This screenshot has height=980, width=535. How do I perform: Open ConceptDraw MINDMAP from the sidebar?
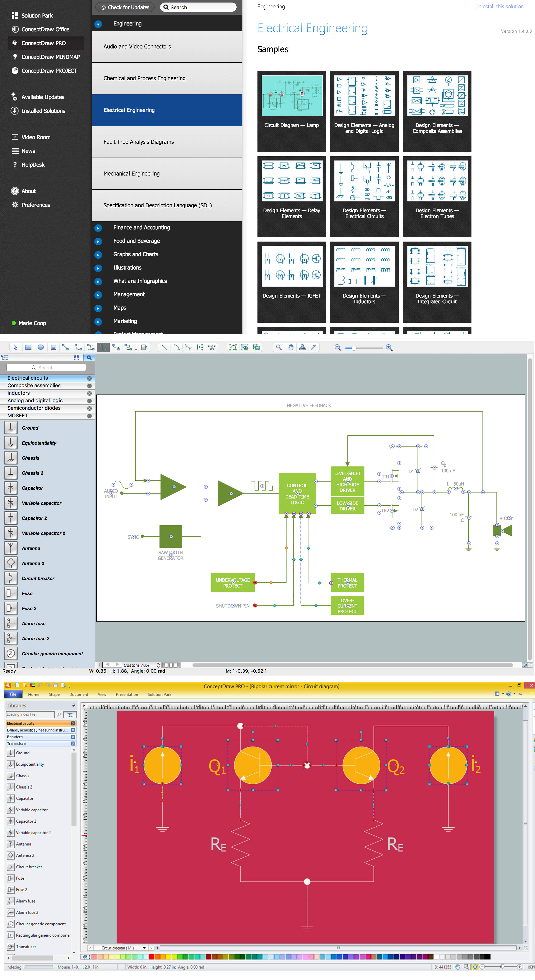51,57
